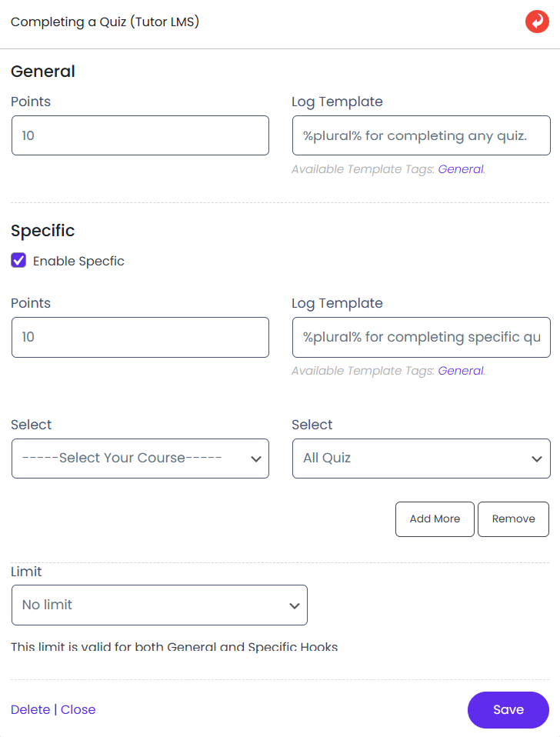Image resolution: width=560 pixels, height=737 pixels.
Task: Click the Delete link at the bottom
Action: [31, 710]
